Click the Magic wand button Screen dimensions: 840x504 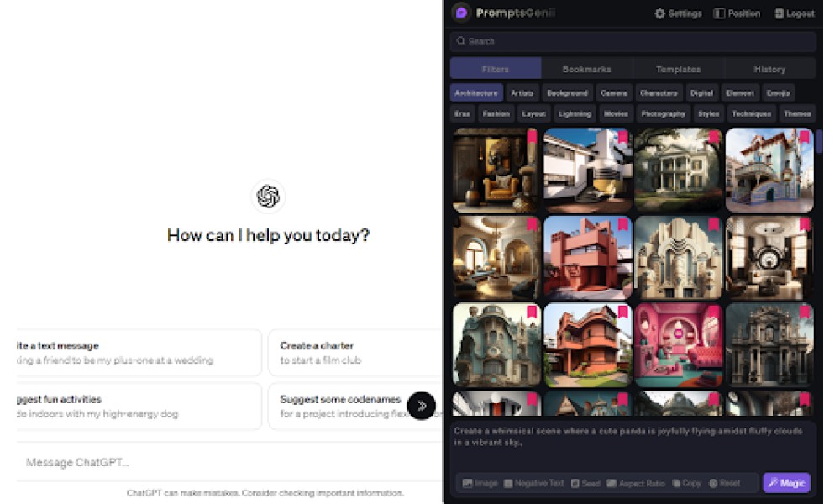point(786,483)
